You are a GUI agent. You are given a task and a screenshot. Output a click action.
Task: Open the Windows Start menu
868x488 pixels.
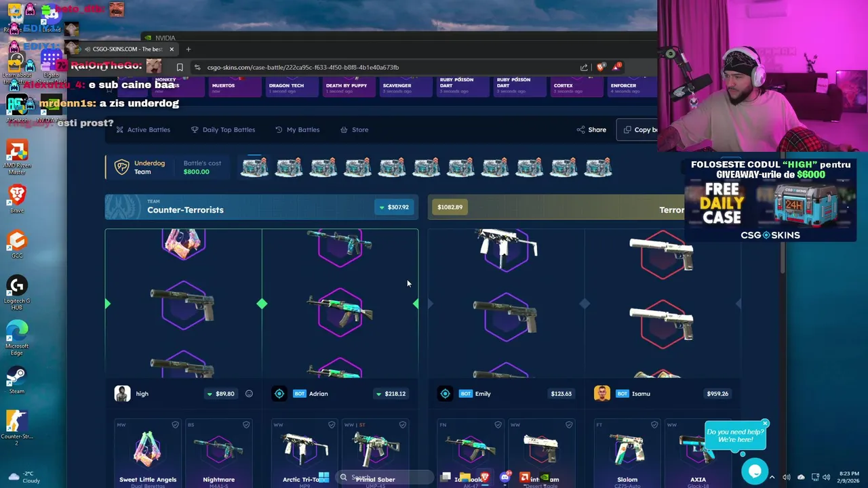[323, 478]
